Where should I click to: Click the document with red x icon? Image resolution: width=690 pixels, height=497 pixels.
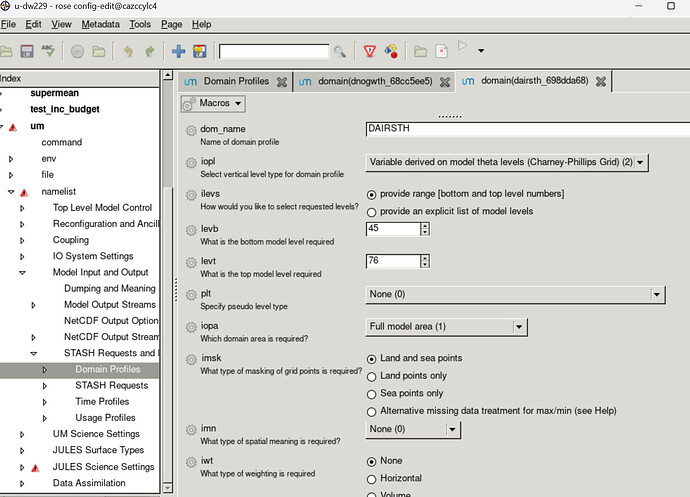click(x=442, y=52)
